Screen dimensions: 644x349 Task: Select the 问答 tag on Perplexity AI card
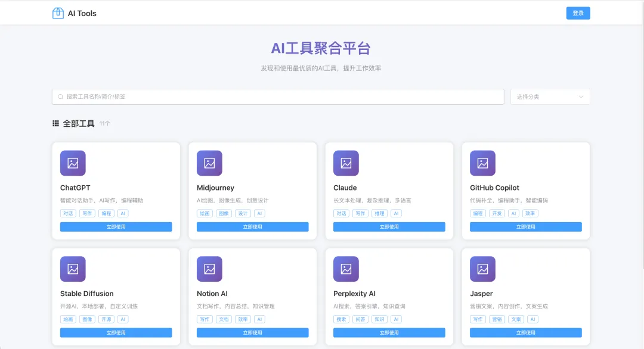click(360, 319)
